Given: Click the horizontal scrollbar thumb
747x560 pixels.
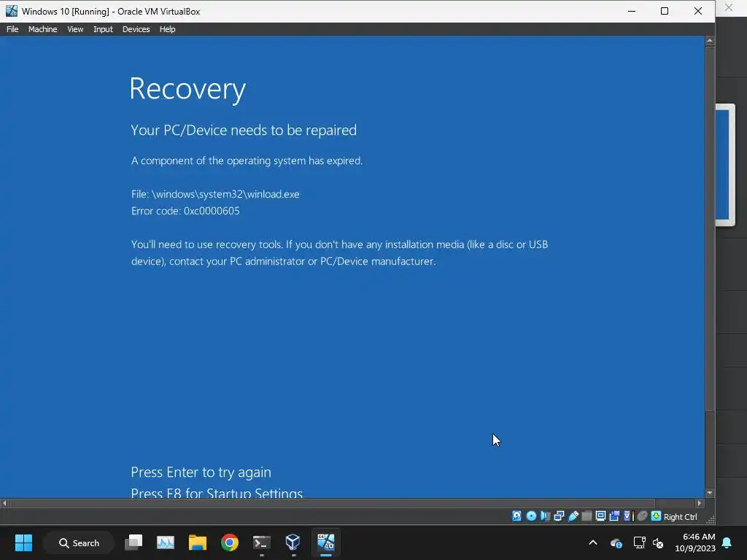Looking at the screenshot, I should (333, 503).
